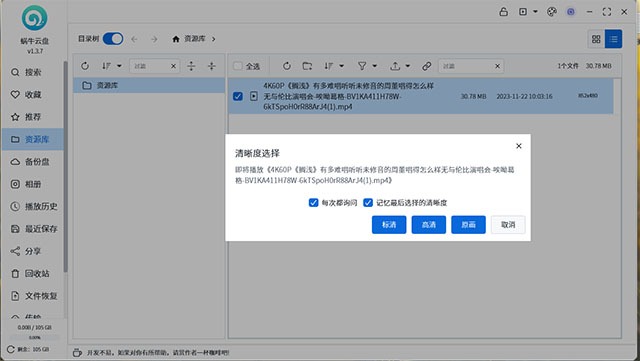This screenshot has height=361, width=640.
Task: Click the storage usage progress bar
Action: click(x=35, y=338)
